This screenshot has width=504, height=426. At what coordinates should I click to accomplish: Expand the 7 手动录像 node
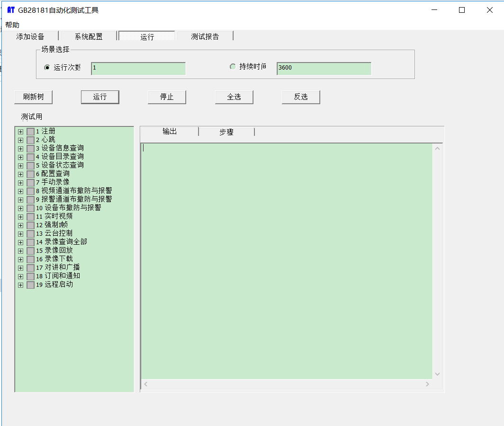click(x=20, y=183)
